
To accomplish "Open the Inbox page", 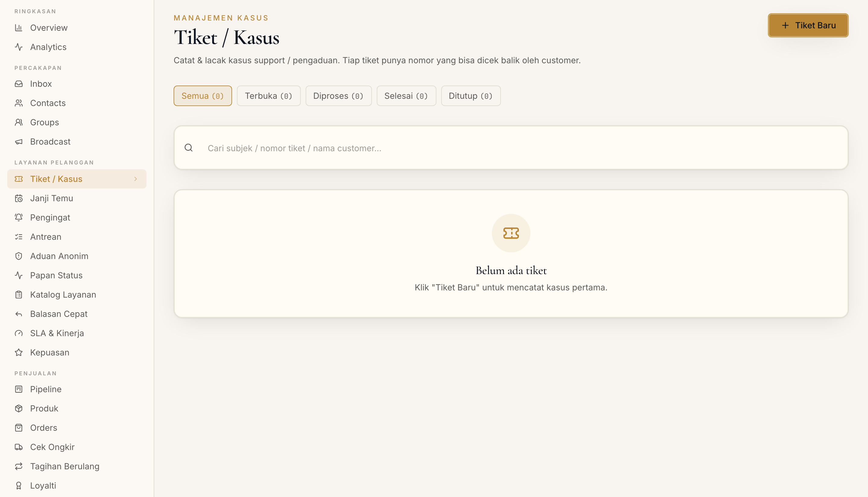I will [77, 84].
